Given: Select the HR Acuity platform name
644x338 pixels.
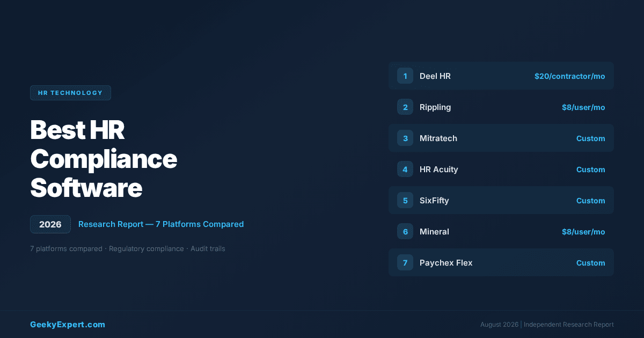Looking at the screenshot, I should pyautogui.click(x=439, y=170).
